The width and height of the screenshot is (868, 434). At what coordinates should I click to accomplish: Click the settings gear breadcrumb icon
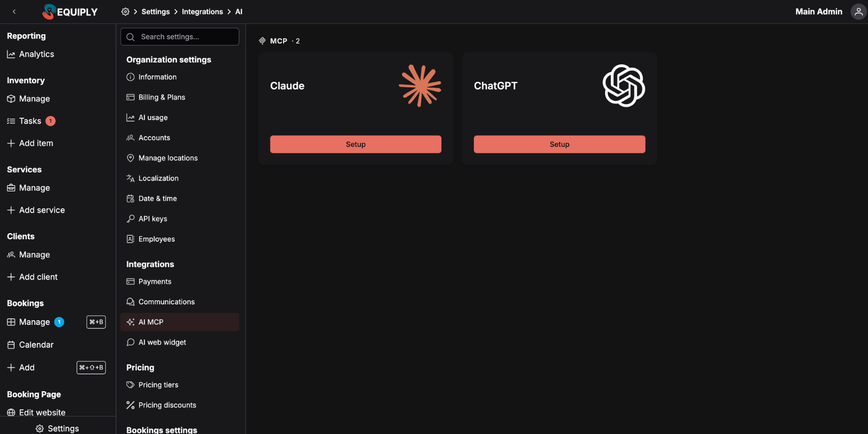[125, 11]
